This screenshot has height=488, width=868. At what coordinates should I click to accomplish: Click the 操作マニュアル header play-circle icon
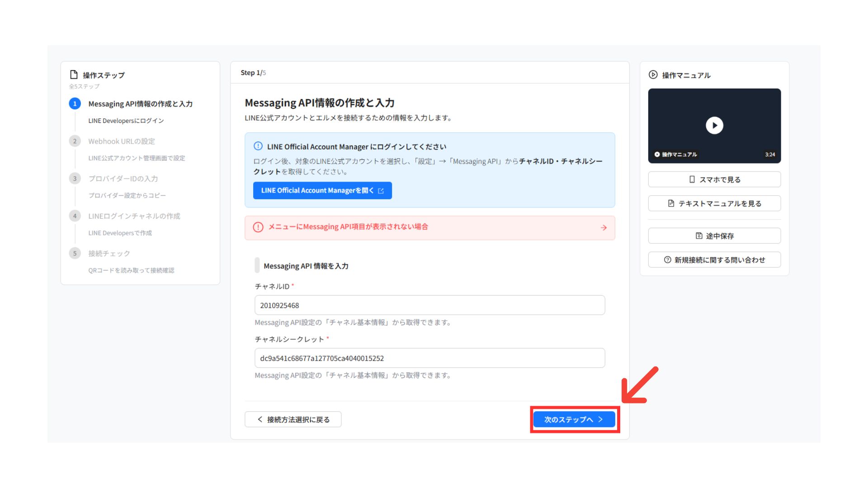[x=653, y=75]
